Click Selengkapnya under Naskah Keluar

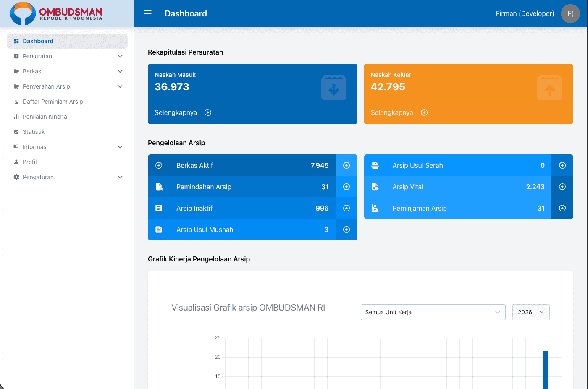(399, 112)
